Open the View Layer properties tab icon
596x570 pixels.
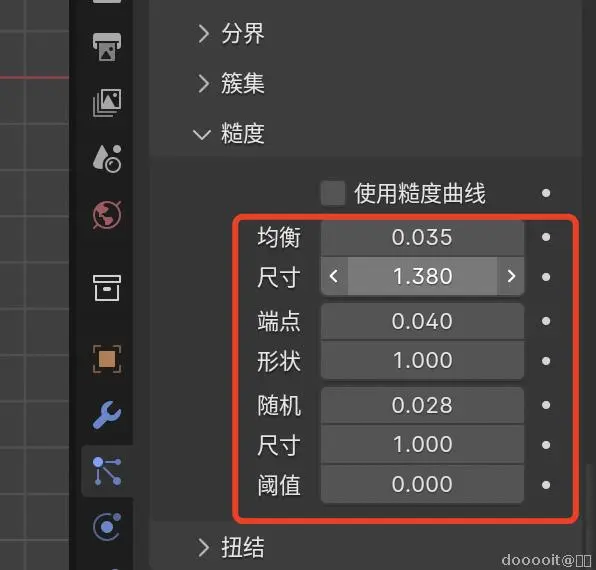(107, 103)
